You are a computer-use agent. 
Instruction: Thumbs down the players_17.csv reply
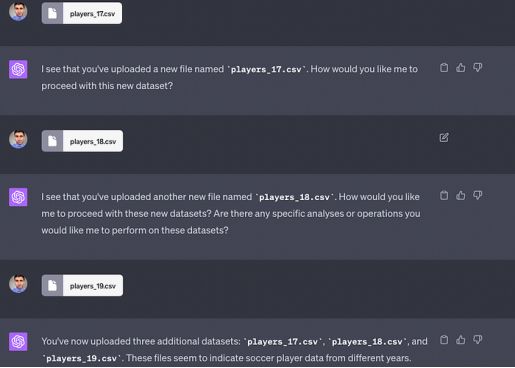click(478, 68)
